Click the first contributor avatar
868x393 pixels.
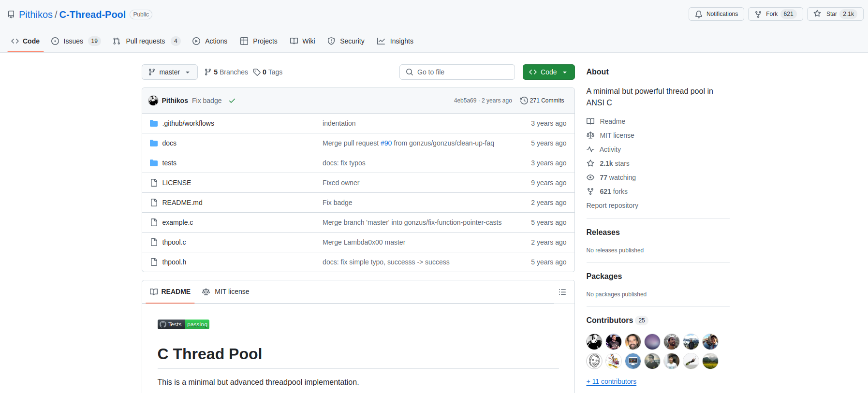[x=594, y=342]
